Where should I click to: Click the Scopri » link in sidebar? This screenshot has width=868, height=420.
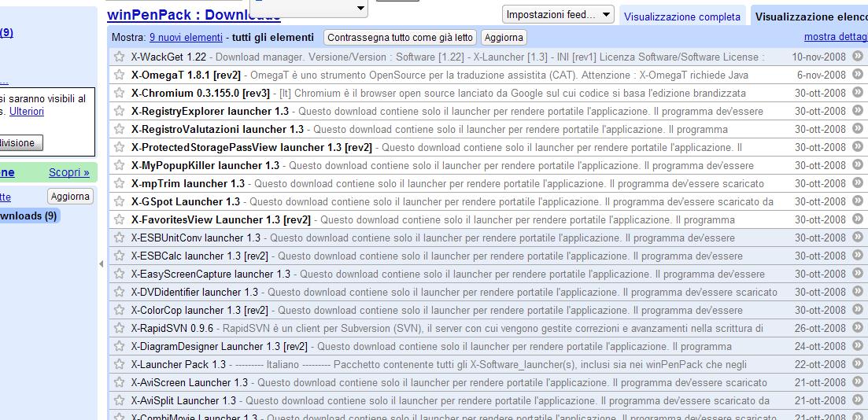click(68, 172)
